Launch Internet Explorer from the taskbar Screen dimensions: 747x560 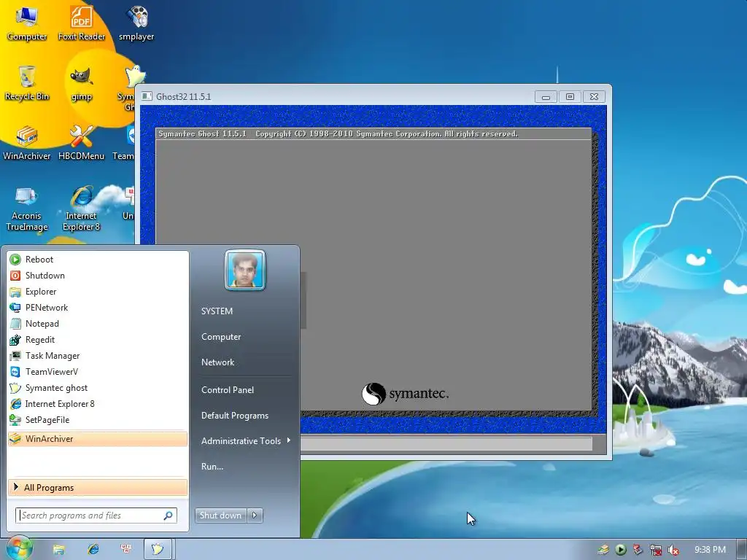pyautogui.click(x=93, y=549)
